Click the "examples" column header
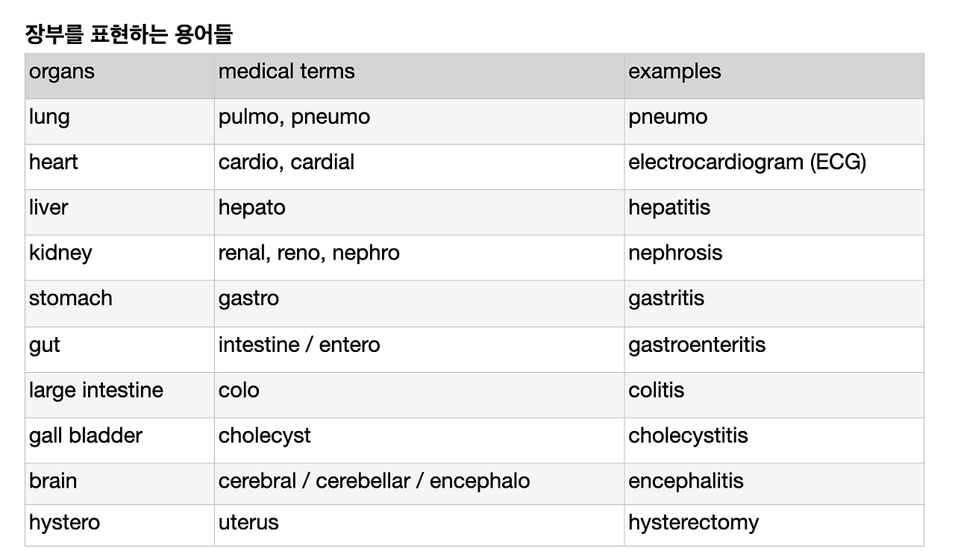Screen dimensions: 955x560 coord(674,72)
